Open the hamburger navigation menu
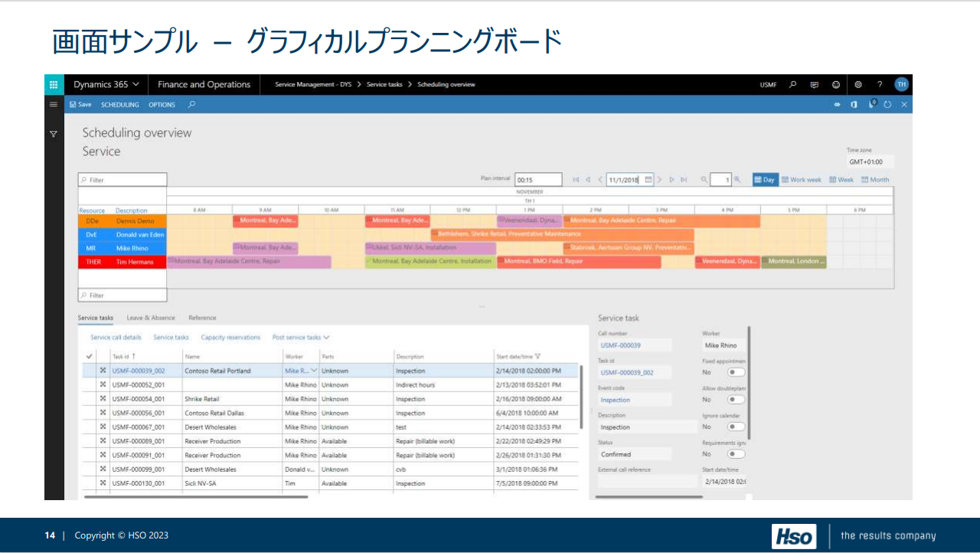 pos(53,104)
